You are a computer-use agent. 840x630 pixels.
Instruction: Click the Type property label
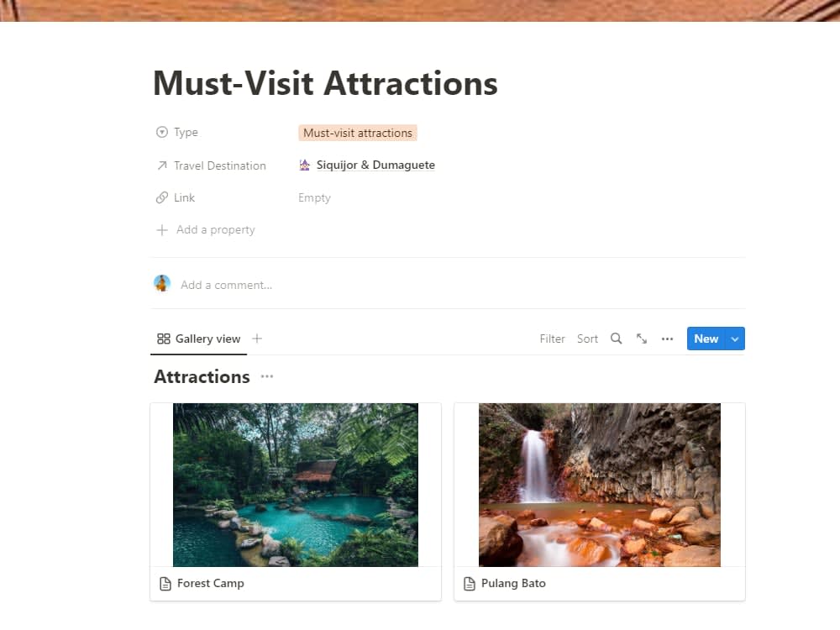coord(186,133)
